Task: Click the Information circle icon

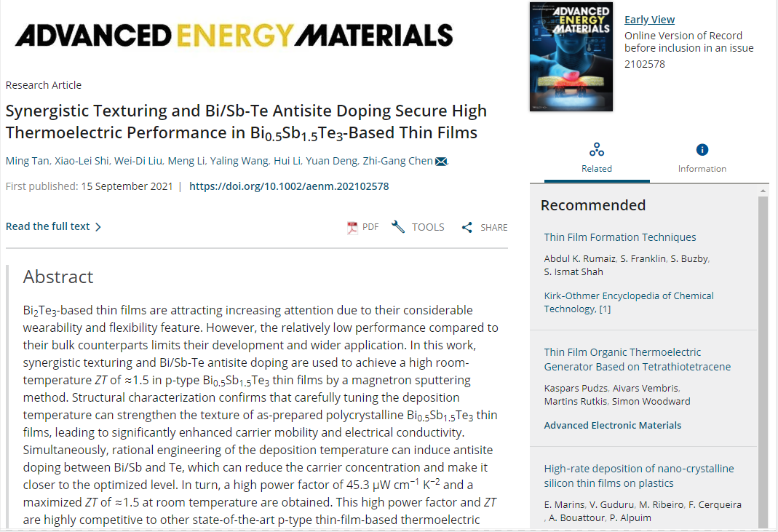Action: click(702, 150)
